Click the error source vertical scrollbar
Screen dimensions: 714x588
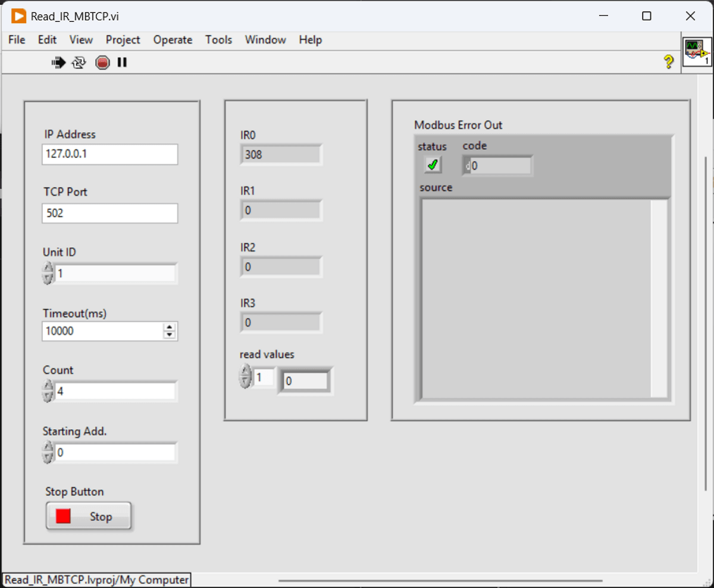tap(659, 298)
